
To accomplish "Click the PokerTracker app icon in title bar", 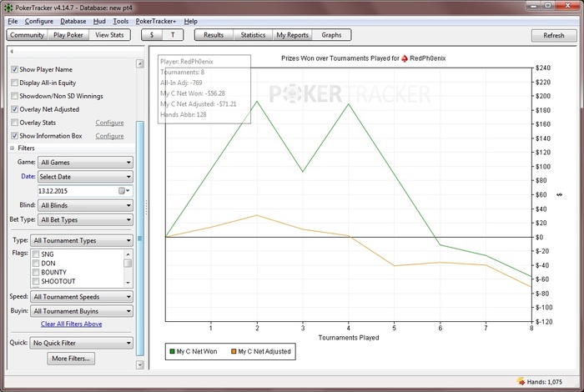I will coord(8,8).
